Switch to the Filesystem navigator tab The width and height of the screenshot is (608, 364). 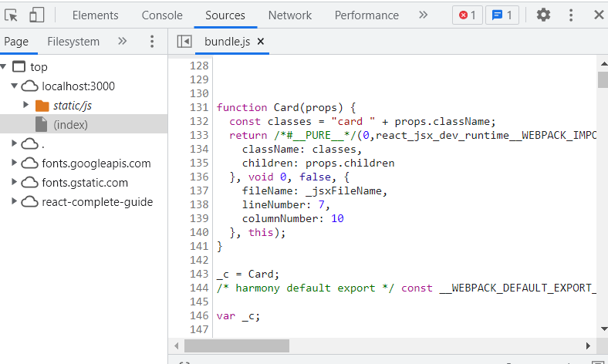73,42
